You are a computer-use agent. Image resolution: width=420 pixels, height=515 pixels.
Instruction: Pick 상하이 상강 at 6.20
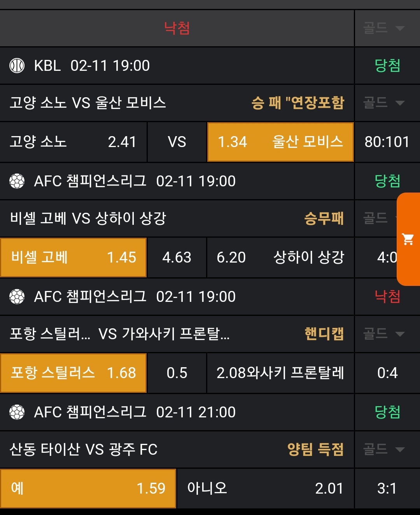[280, 257]
